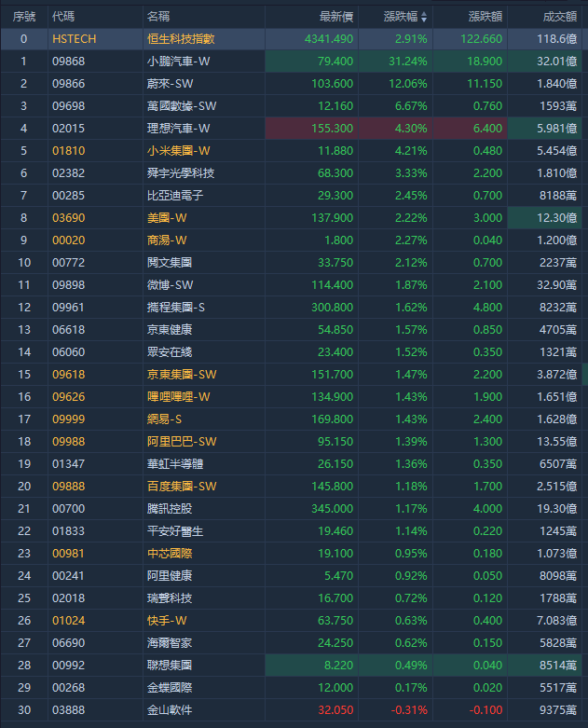Select stock code 09626
588x728 pixels.
pyautogui.click(x=69, y=396)
